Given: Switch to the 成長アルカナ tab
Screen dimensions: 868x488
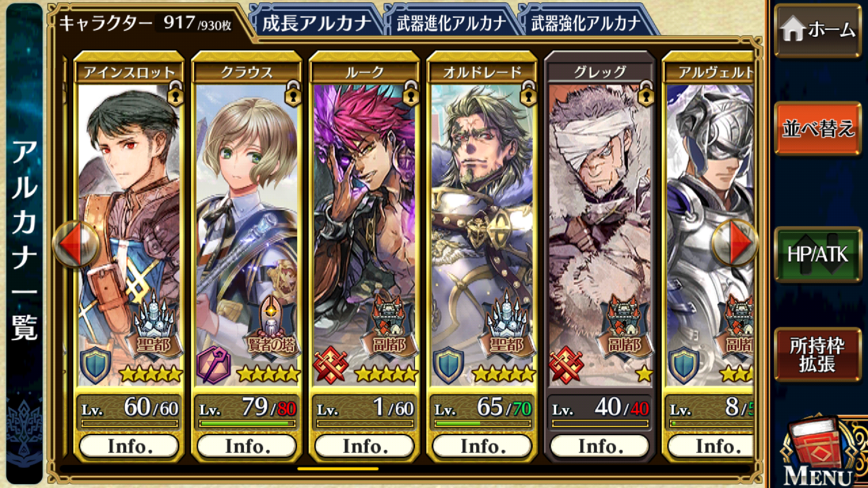Looking at the screenshot, I should click(317, 23).
